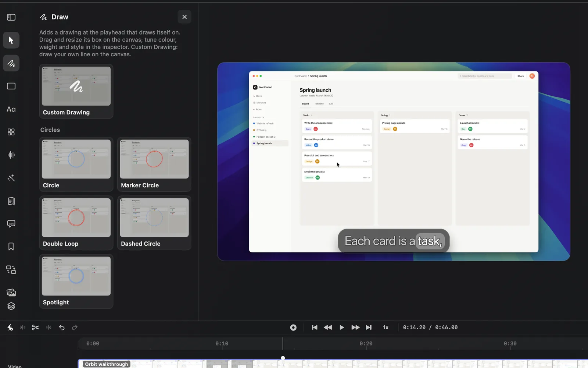Open the stacked layers panel
This screenshot has height=368, width=588.
click(x=11, y=306)
